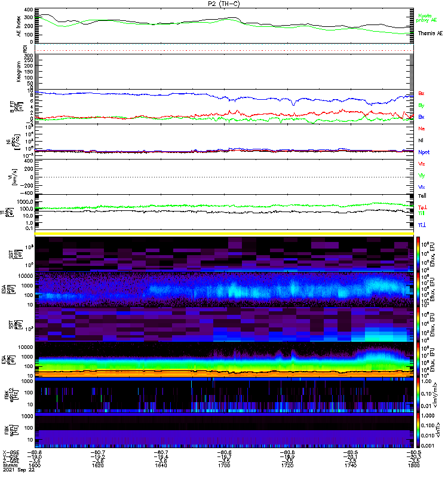
Task: Click the <|nT|> color bar unit label
Action: (438, 430)
